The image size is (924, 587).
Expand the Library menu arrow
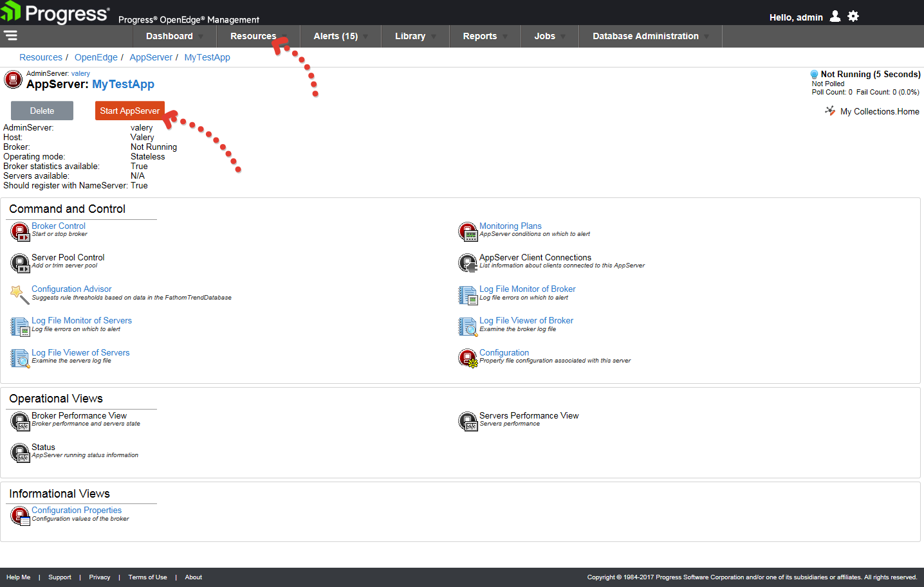click(434, 37)
